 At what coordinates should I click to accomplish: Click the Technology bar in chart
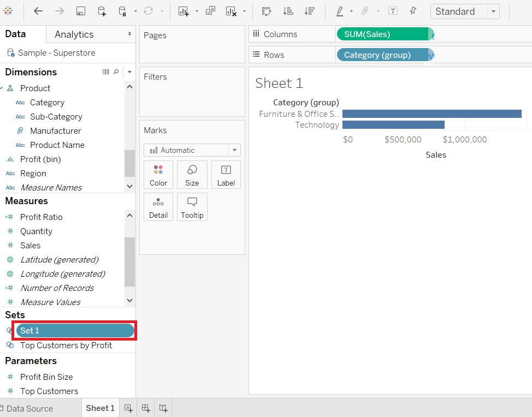(393, 125)
